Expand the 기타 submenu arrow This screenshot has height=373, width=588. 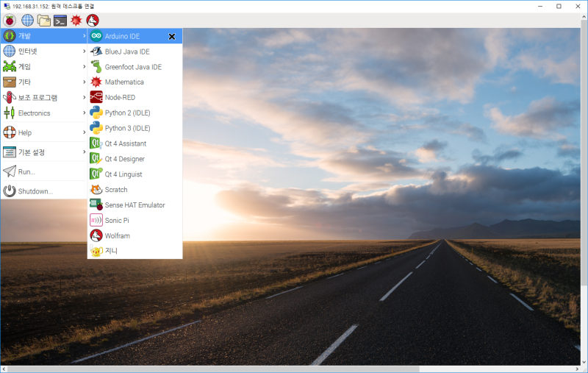pos(84,82)
